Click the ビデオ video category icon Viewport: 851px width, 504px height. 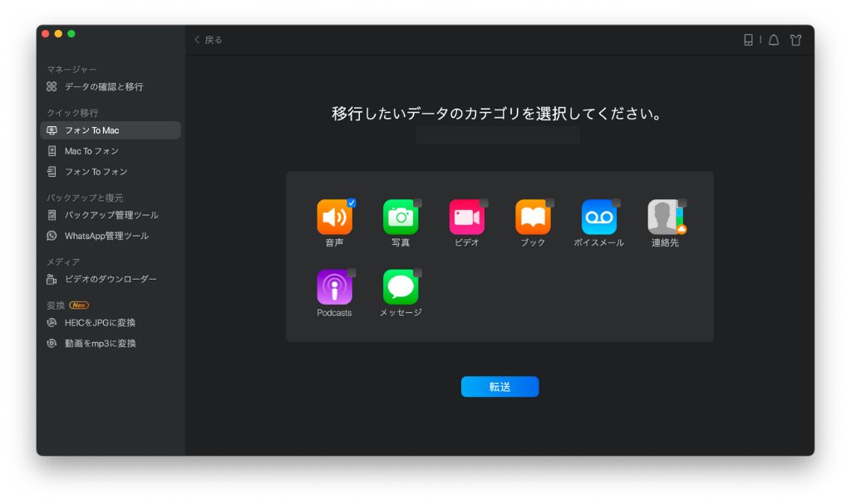[467, 217]
